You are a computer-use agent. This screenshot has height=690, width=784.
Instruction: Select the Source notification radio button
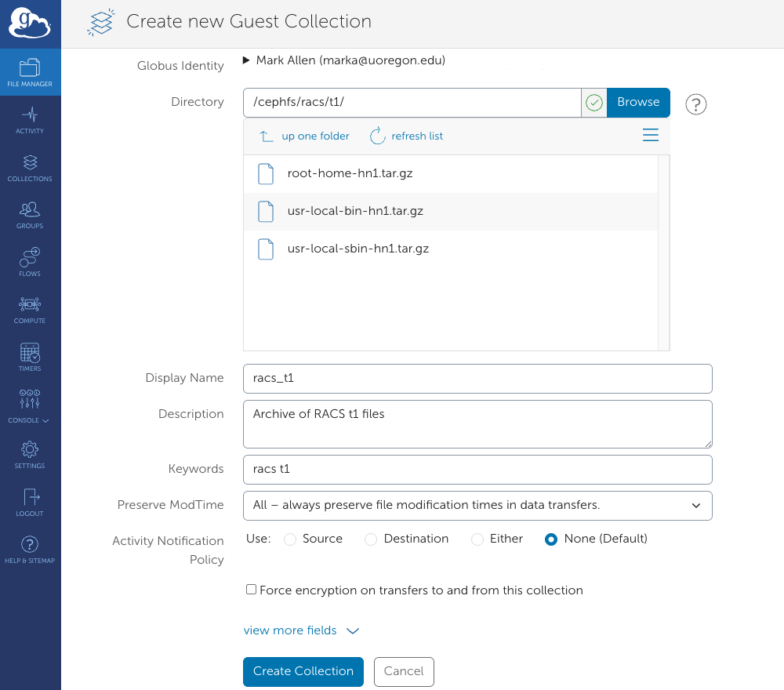[x=289, y=539]
